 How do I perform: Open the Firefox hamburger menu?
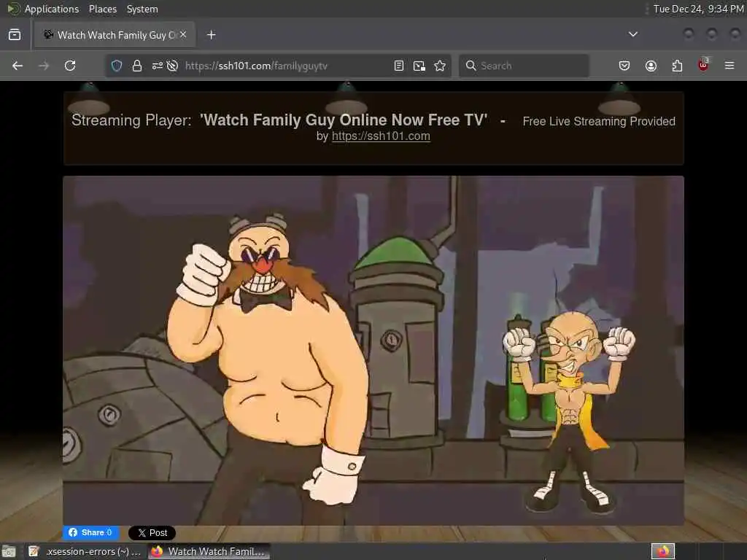[x=729, y=66]
